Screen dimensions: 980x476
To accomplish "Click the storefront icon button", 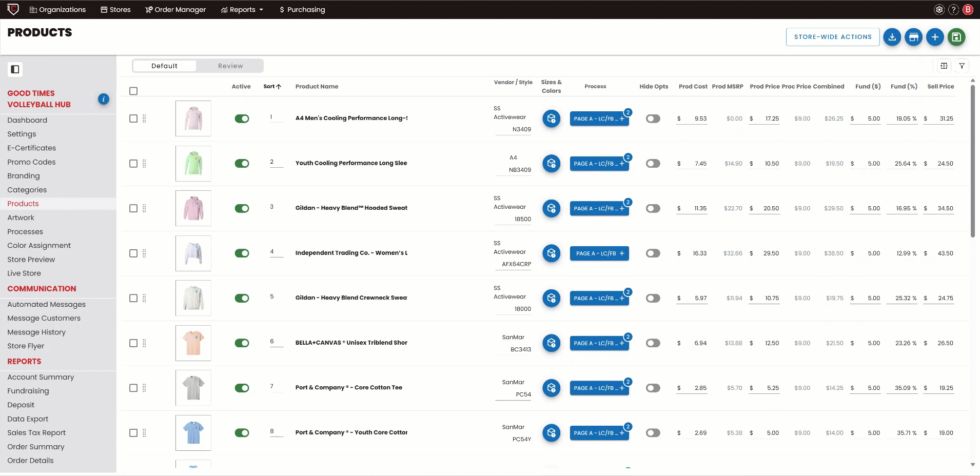I will 913,37.
